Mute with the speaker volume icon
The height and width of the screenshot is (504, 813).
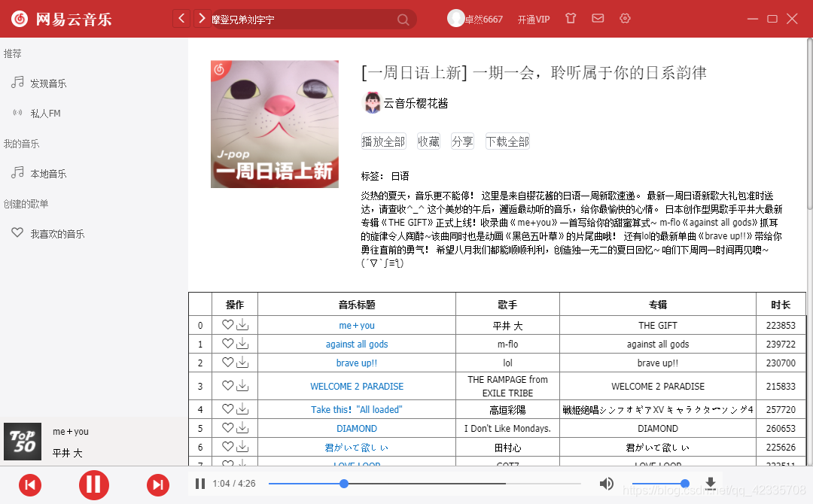tap(606, 484)
